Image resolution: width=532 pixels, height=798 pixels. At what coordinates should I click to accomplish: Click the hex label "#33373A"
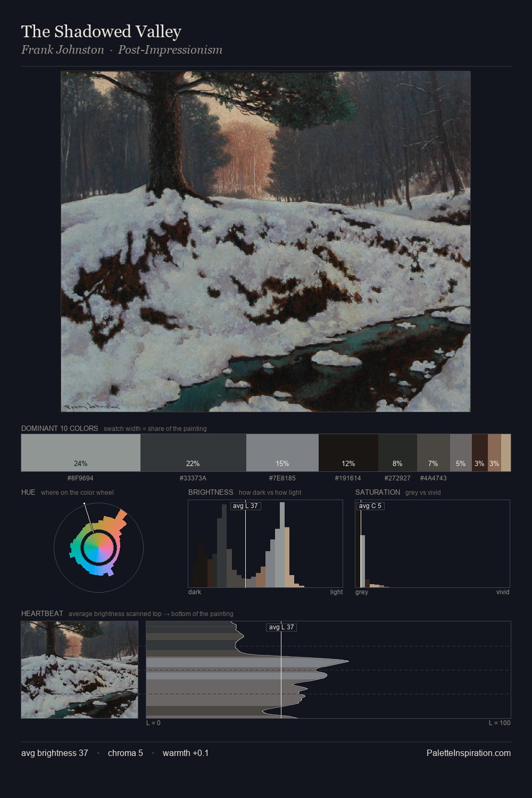[193, 478]
